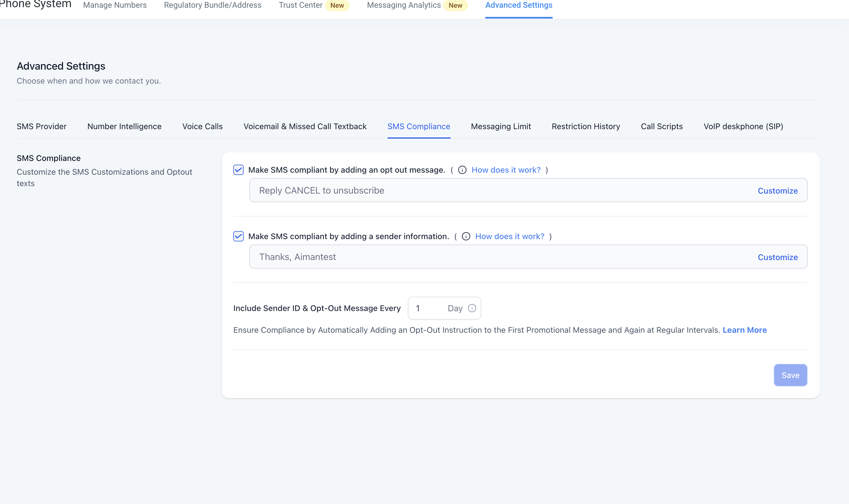The image size is (849, 504).
Task: Uncheck the sender information checkbox
Action: [238, 236]
